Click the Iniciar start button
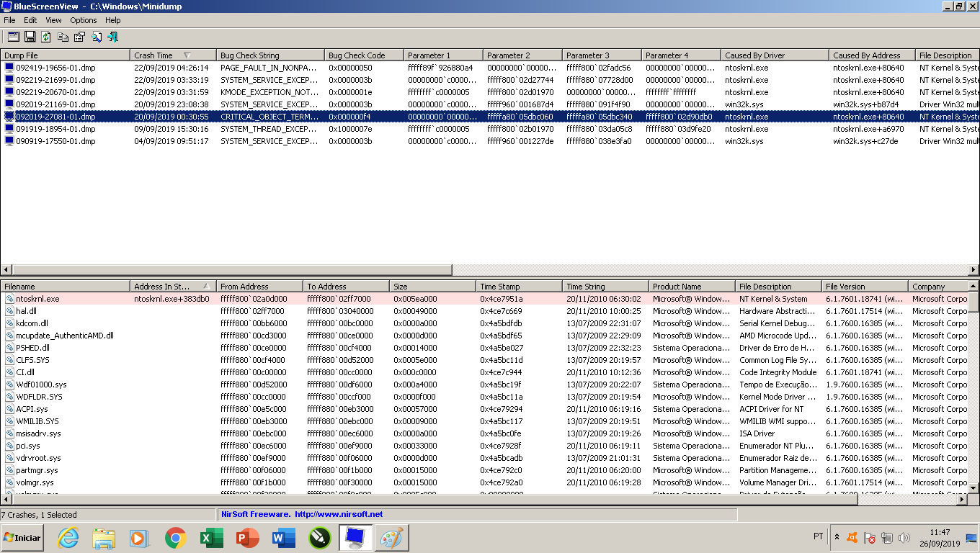Viewport: 980px width, 553px height. point(22,538)
